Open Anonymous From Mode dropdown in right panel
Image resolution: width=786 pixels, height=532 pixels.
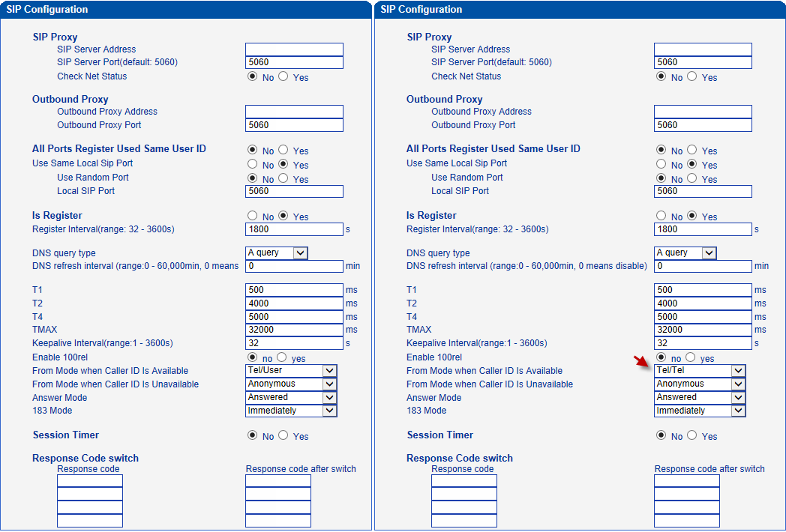pyautogui.click(x=700, y=384)
